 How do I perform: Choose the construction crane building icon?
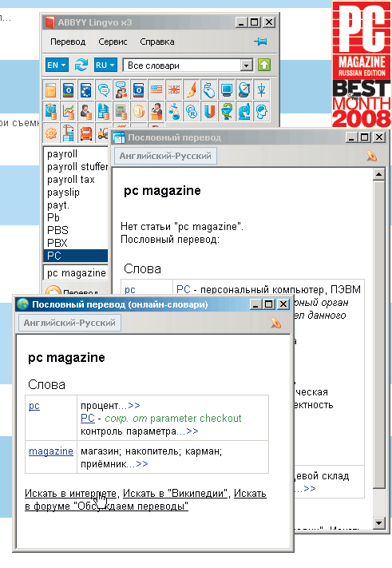pyautogui.click(x=69, y=133)
